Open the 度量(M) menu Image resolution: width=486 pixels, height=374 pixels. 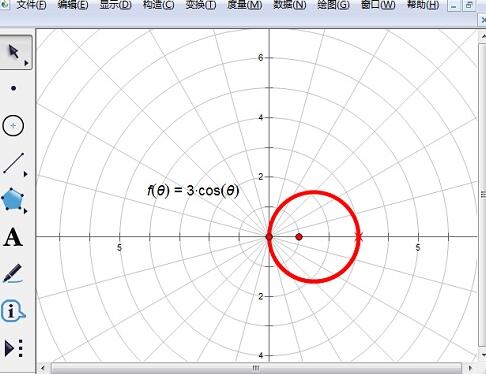[245, 5]
